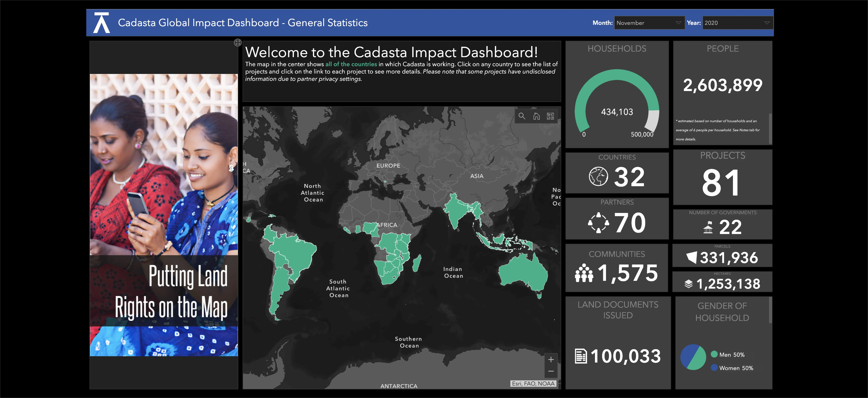Click the government building icon
Viewport: 868px width, 398px height.
[x=708, y=227]
